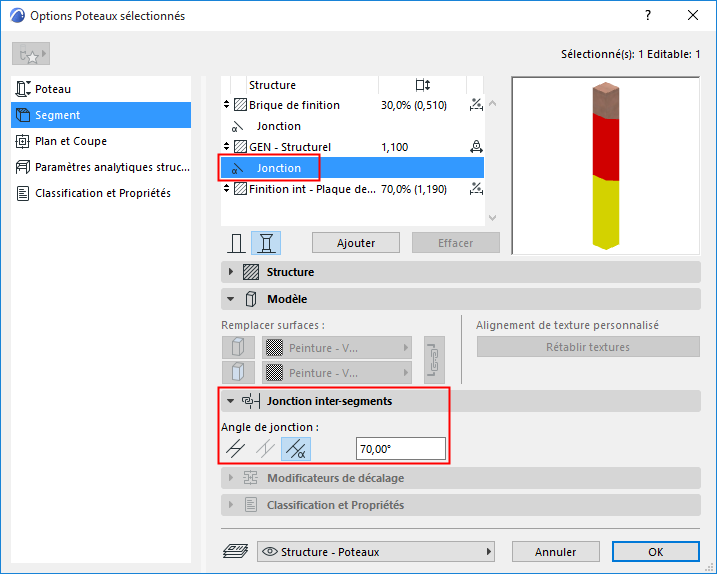This screenshot has height=574, width=717.
Task: Expand the Structure panel
Action: coord(230,272)
